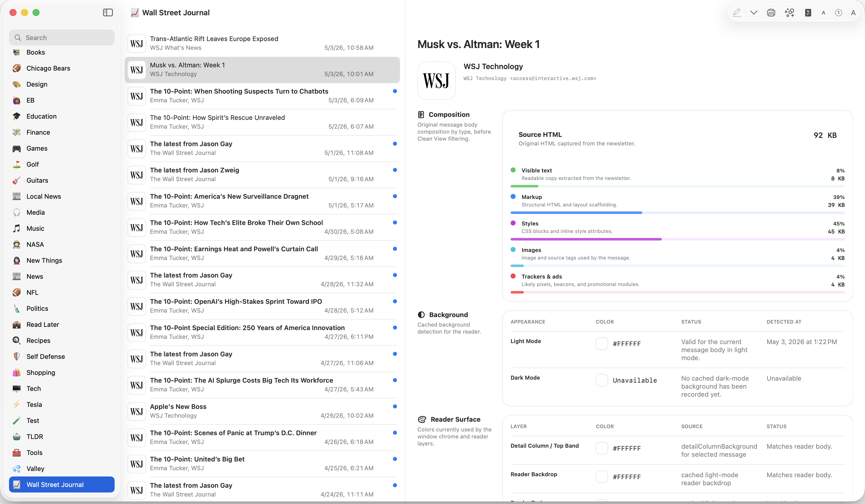
Task: Click the Golf flag icon
Action: click(17, 164)
